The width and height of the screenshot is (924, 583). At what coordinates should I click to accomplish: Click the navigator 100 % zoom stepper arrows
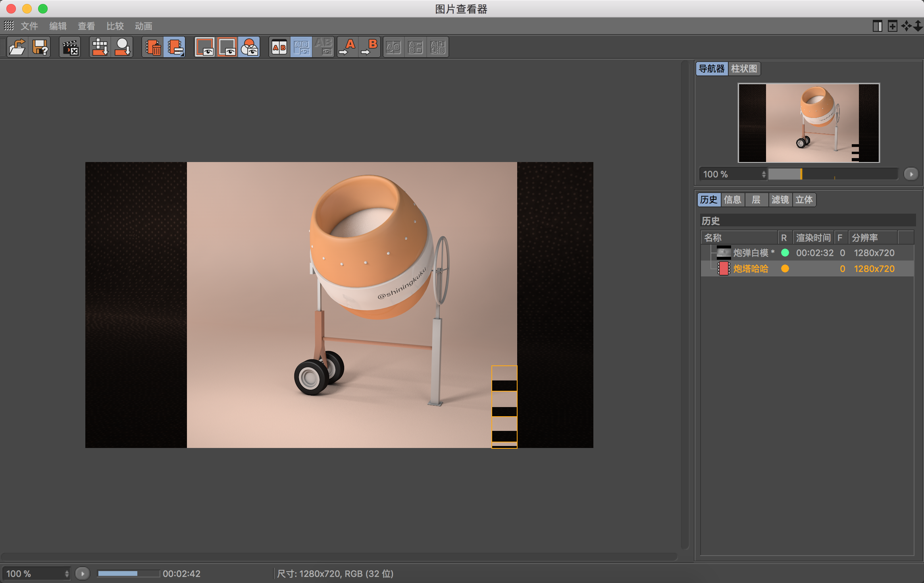tap(764, 174)
